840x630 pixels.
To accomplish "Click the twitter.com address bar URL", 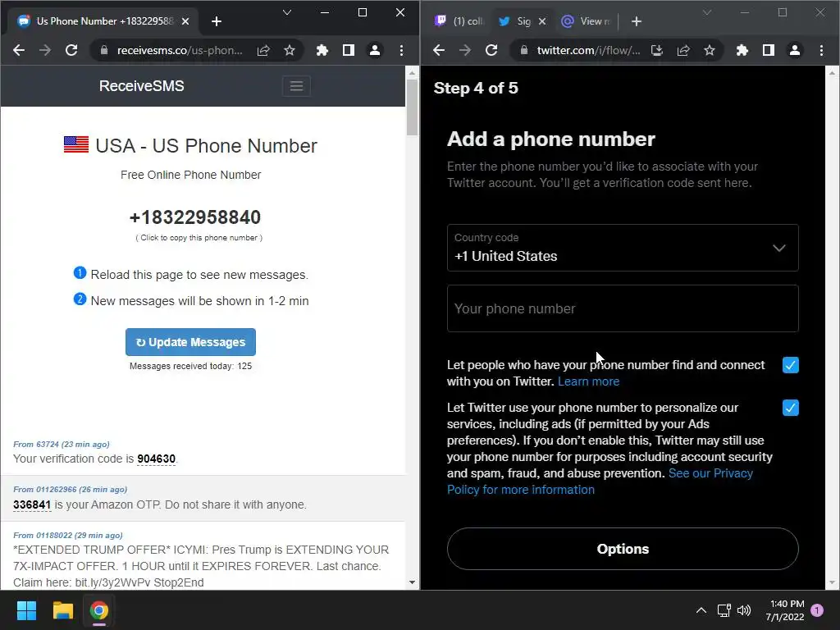I will click(x=588, y=50).
